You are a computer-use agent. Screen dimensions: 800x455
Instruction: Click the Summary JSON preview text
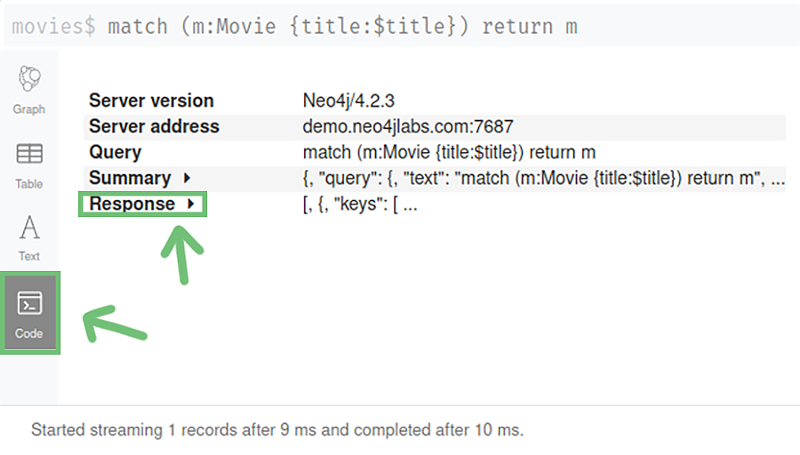tap(544, 178)
